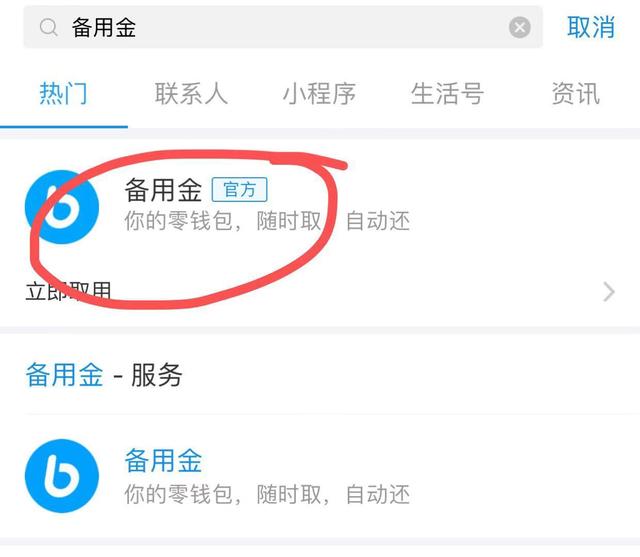Switch to the 热门 tab
The height and width of the screenshot is (557, 640).
[64, 93]
